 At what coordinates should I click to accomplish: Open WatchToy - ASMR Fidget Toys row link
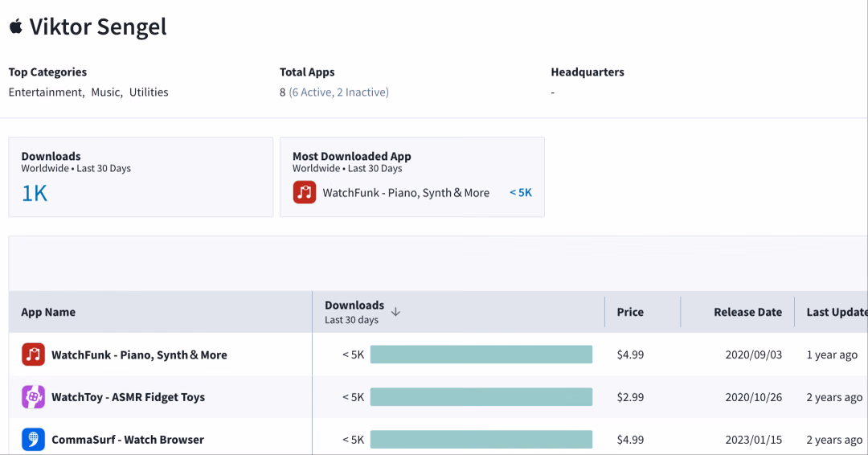(129, 397)
